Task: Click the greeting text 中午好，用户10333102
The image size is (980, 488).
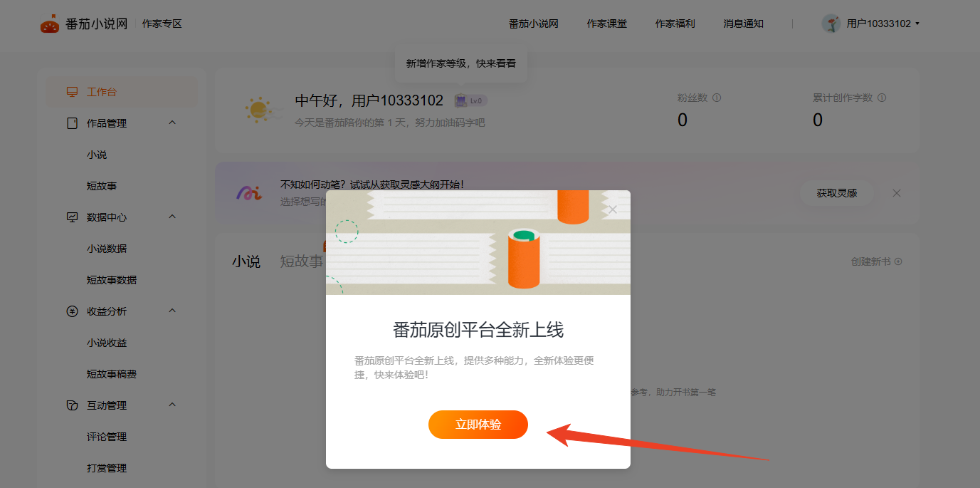Action: tap(369, 100)
